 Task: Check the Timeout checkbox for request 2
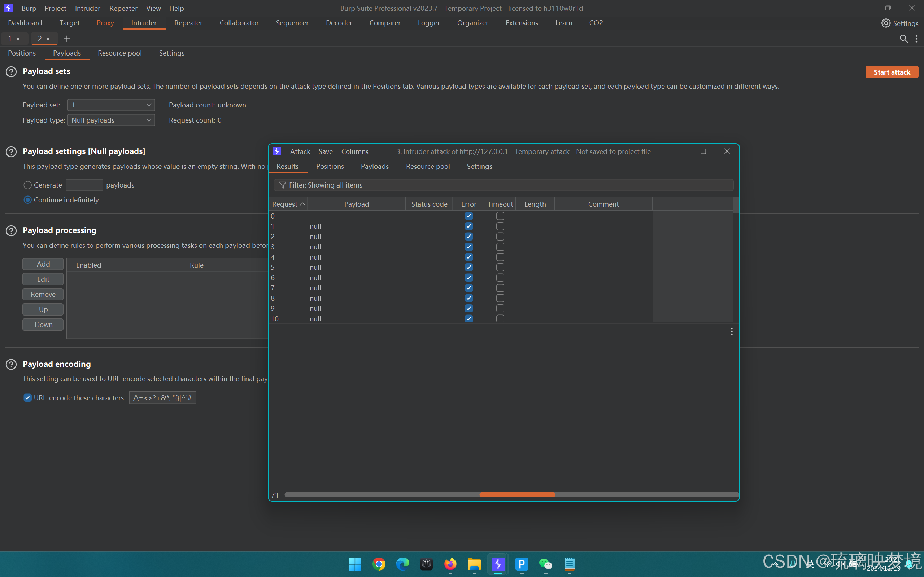tap(500, 236)
